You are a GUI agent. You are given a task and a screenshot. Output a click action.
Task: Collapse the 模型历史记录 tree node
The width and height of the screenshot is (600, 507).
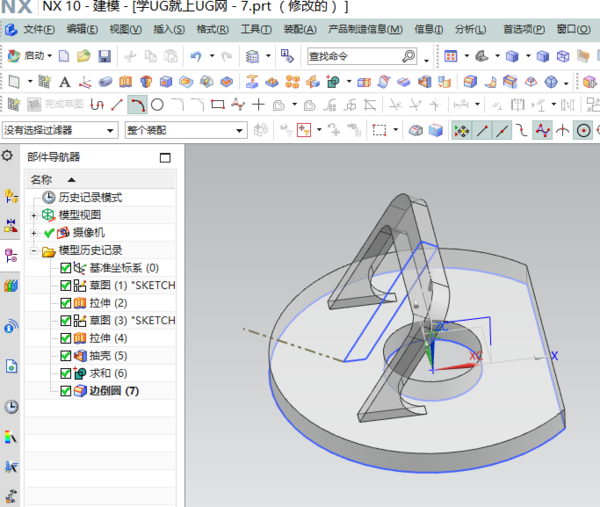(34, 251)
